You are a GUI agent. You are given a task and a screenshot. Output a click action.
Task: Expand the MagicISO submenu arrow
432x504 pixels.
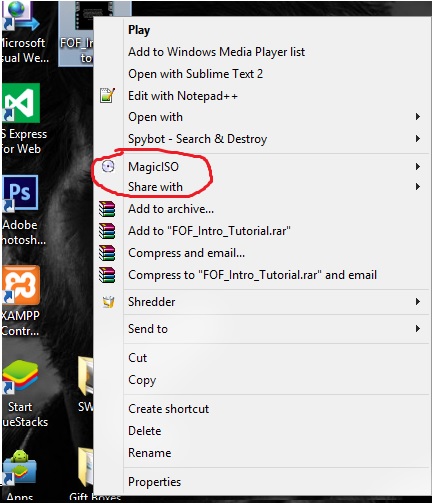(418, 166)
